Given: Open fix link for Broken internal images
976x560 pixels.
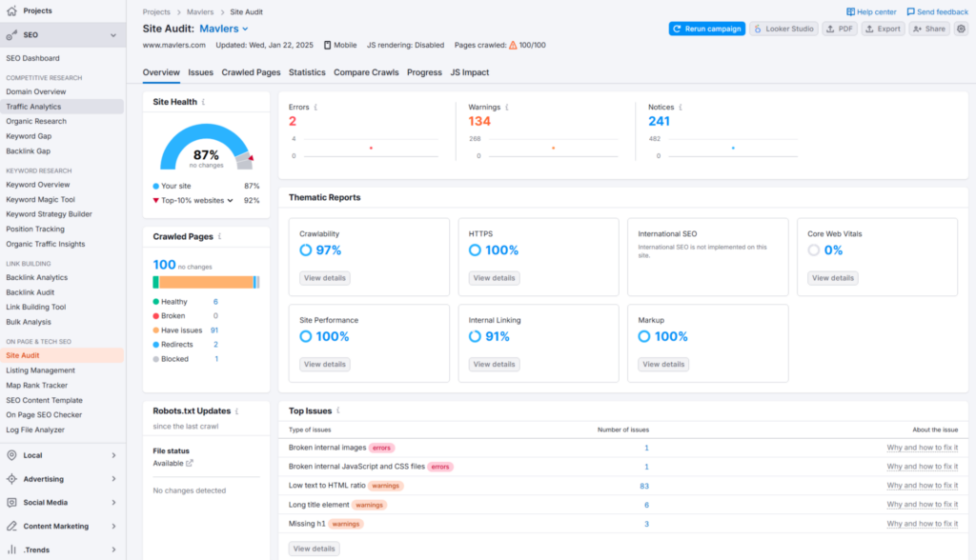Looking at the screenshot, I should (923, 448).
